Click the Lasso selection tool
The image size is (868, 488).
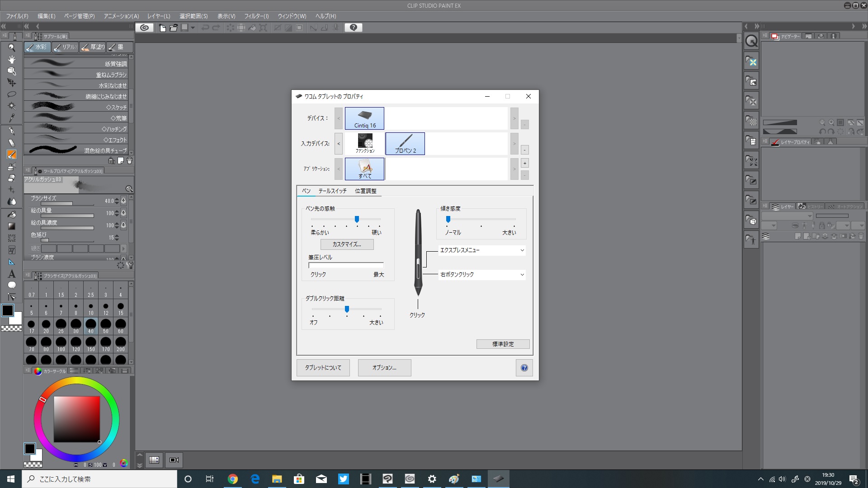pyautogui.click(x=12, y=94)
